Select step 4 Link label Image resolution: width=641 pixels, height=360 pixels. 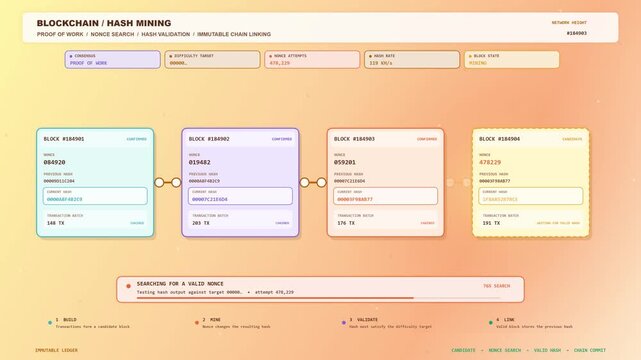tap(505, 320)
